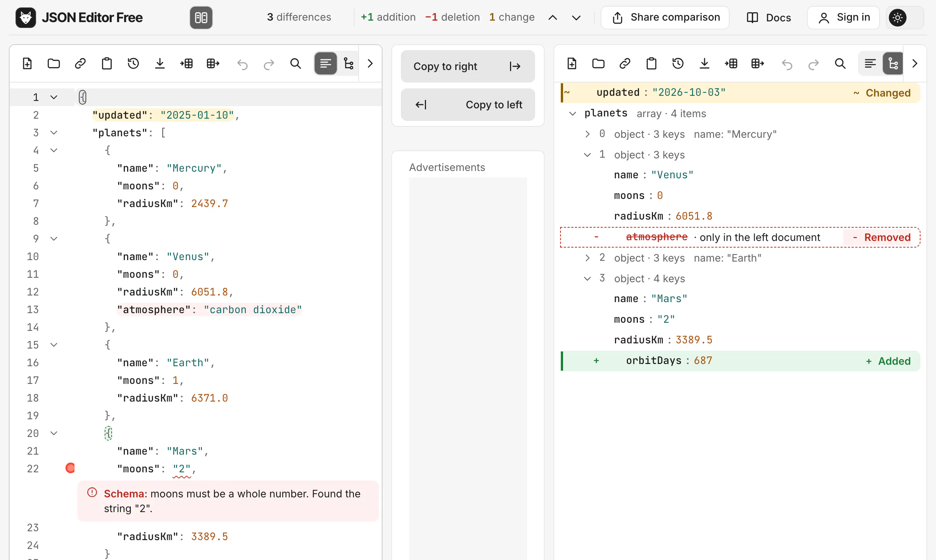Click the JSON Editor Free fox logo
Screen dimensions: 936x560
pyautogui.click(x=26, y=17)
